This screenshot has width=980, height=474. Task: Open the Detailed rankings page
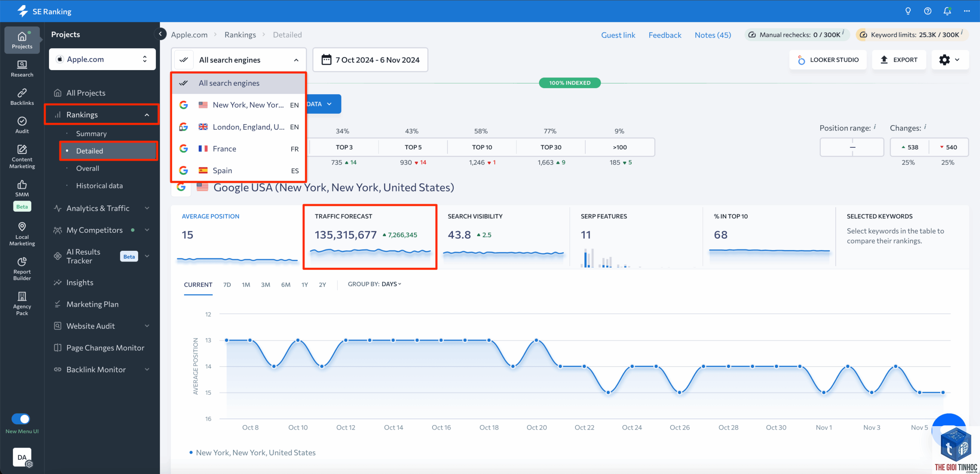click(x=108, y=151)
